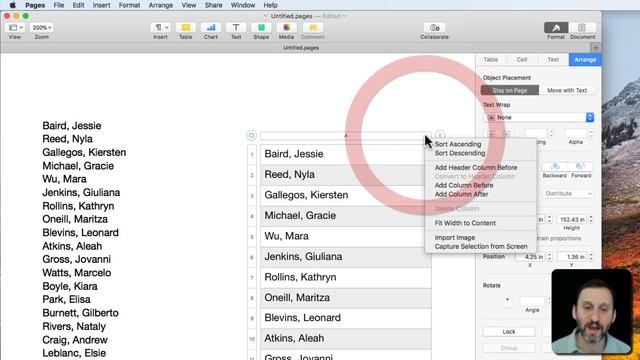Click the document title chevron
640x360 pixels.
click(344, 16)
